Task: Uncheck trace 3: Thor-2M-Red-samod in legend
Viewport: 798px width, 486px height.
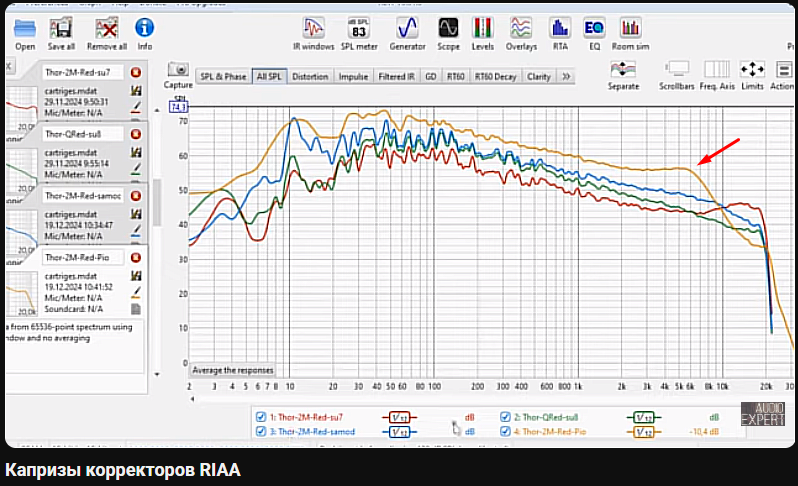Action: 261,431
